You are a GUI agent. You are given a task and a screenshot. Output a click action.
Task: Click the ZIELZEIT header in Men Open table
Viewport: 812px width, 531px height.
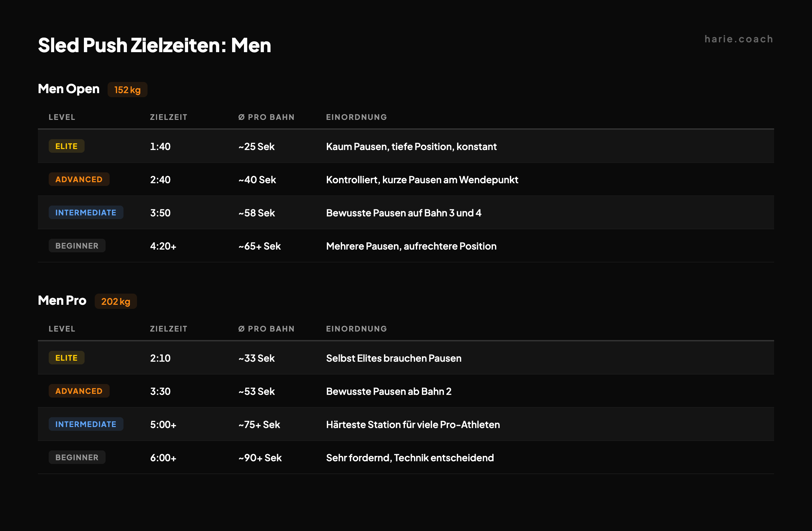pos(168,117)
